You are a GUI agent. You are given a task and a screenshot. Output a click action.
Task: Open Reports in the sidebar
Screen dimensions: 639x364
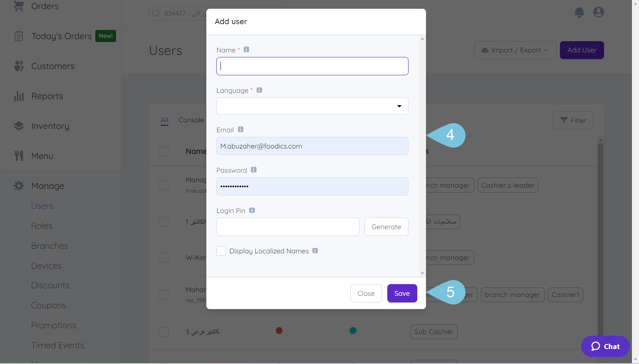pyautogui.click(x=47, y=96)
